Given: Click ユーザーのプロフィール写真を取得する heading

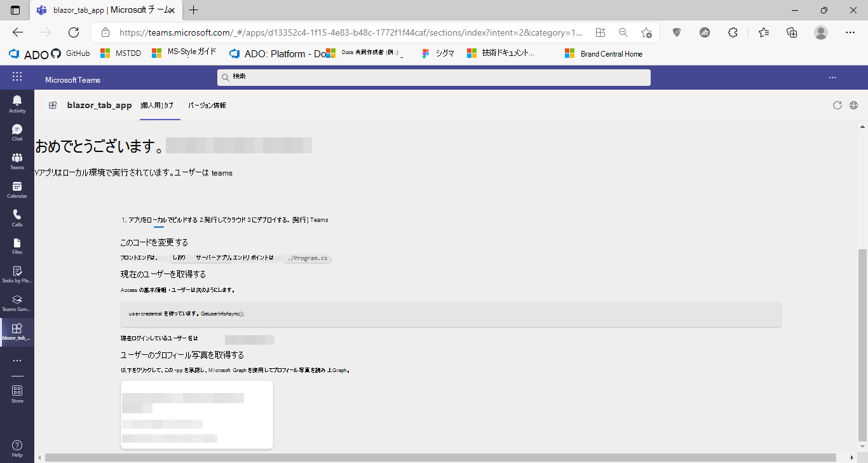Looking at the screenshot, I should (182, 355).
